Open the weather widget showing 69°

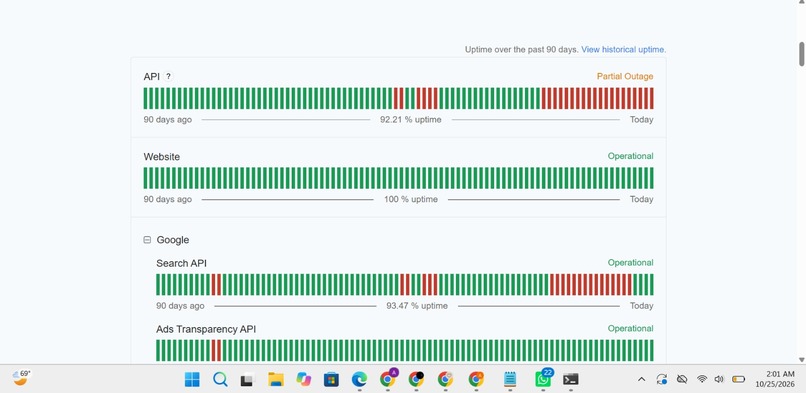[22, 378]
